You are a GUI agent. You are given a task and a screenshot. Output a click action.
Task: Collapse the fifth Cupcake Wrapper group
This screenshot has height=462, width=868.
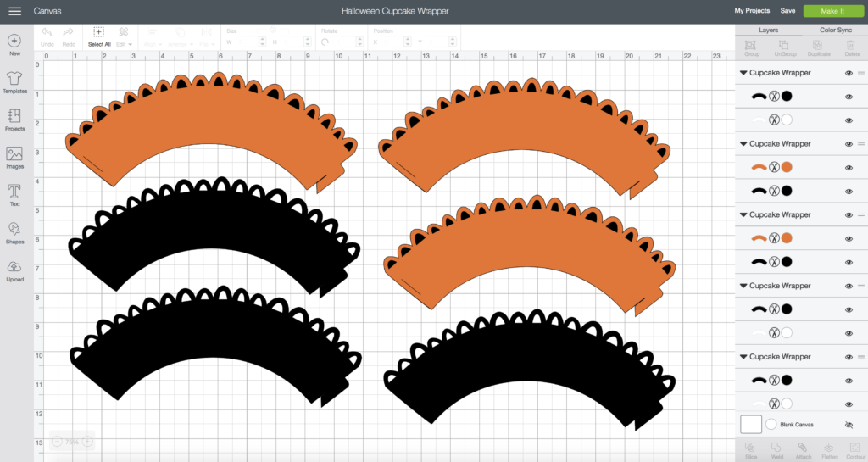(x=743, y=356)
